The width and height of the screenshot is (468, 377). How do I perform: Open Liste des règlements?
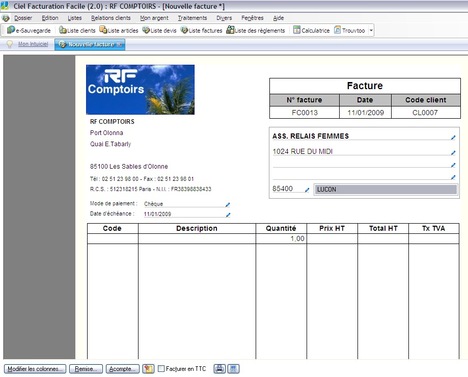coord(256,30)
